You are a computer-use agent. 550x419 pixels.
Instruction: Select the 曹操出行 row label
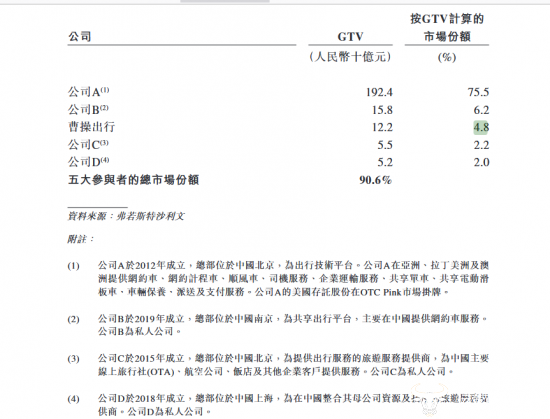(x=92, y=127)
